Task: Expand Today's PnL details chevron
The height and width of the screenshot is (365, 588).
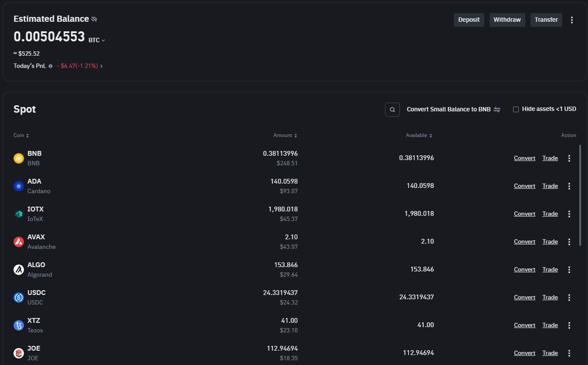Action: pos(101,66)
